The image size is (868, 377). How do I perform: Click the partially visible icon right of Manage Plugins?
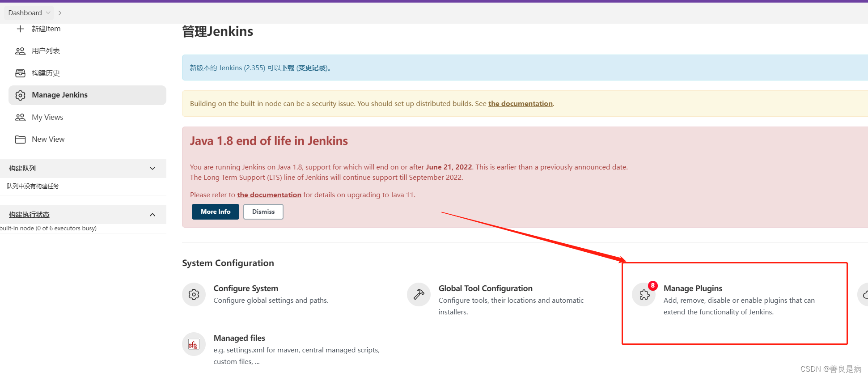pos(864,294)
